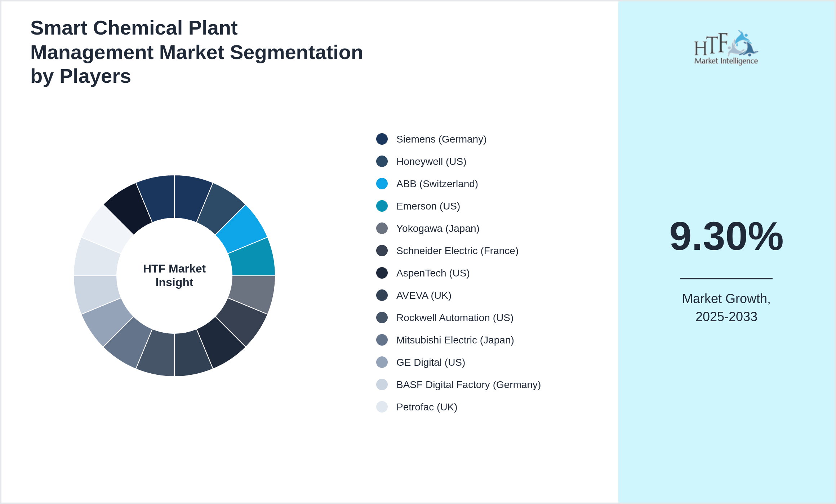Select the Market Growth 2025-2033 label
Image resolution: width=836 pixels, height=504 pixels.
726,308
